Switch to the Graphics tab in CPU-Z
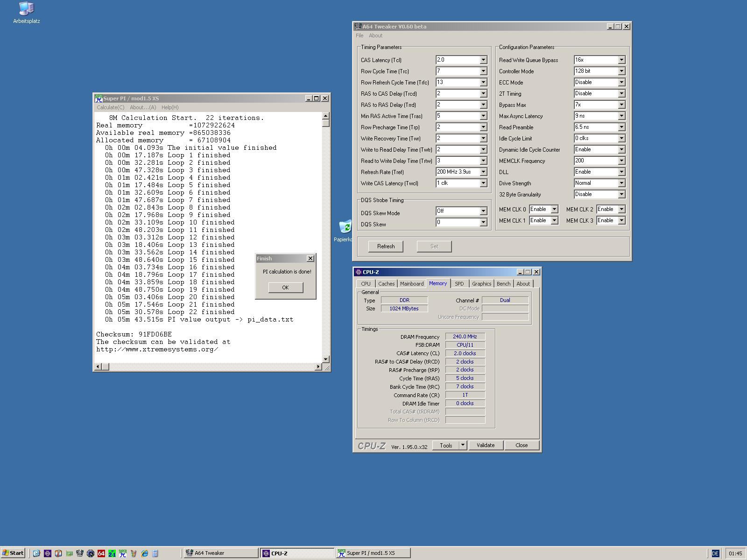The width and height of the screenshot is (747, 560). click(x=481, y=284)
